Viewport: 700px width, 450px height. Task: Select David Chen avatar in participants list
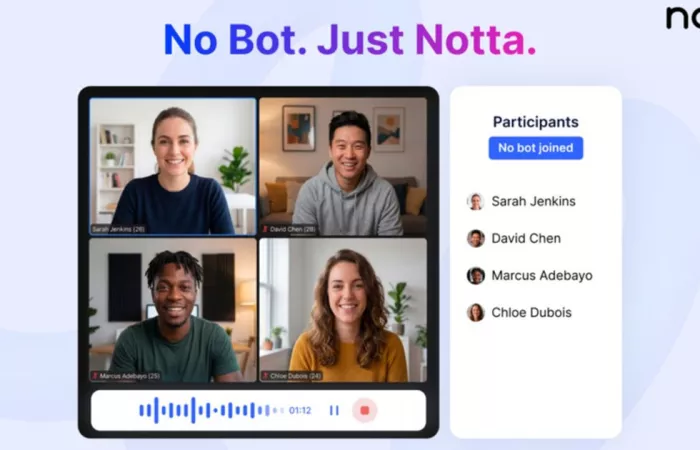475,238
